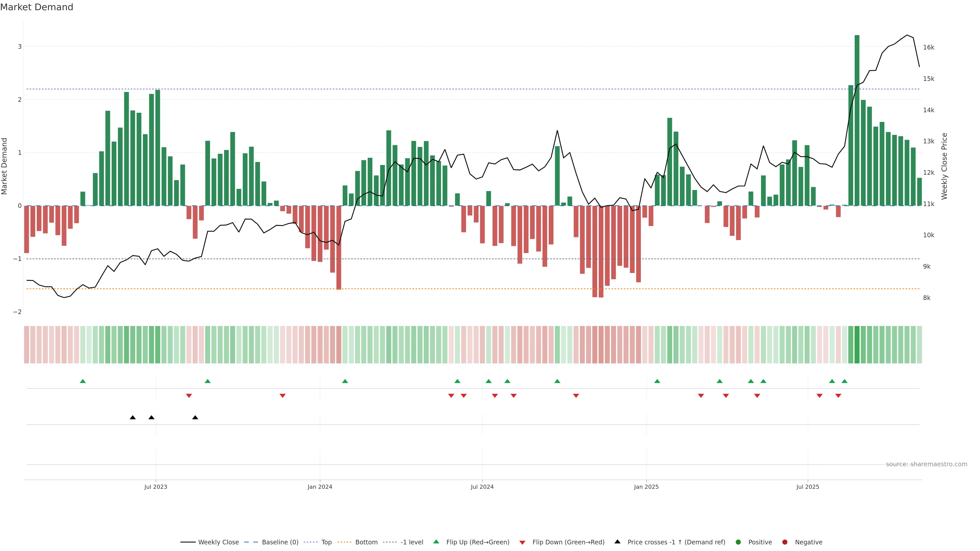Viewport: 980px width, 551px height.
Task: Click the first red flip-down marker
Action: pos(189,395)
